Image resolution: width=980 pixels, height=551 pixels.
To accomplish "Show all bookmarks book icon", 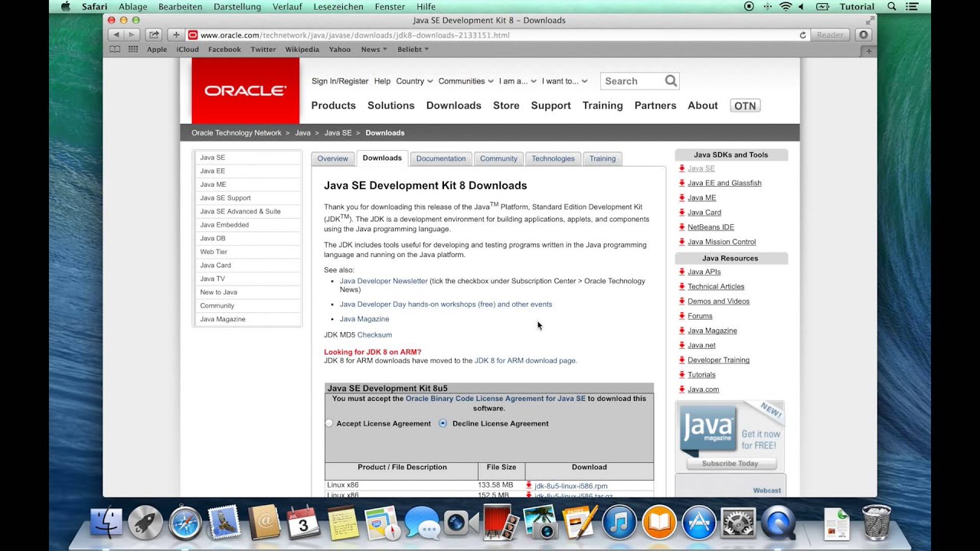I will [x=115, y=49].
